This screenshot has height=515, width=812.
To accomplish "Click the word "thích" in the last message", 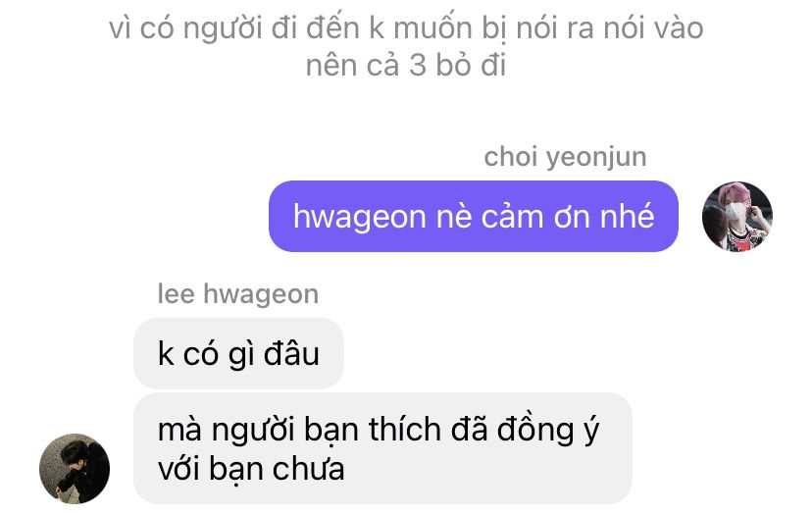I will [404, 430].
